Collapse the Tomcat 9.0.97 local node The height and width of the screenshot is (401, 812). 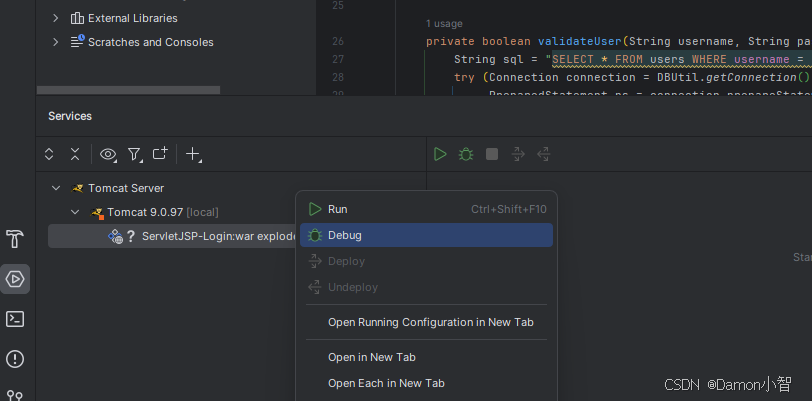[75, 212]
